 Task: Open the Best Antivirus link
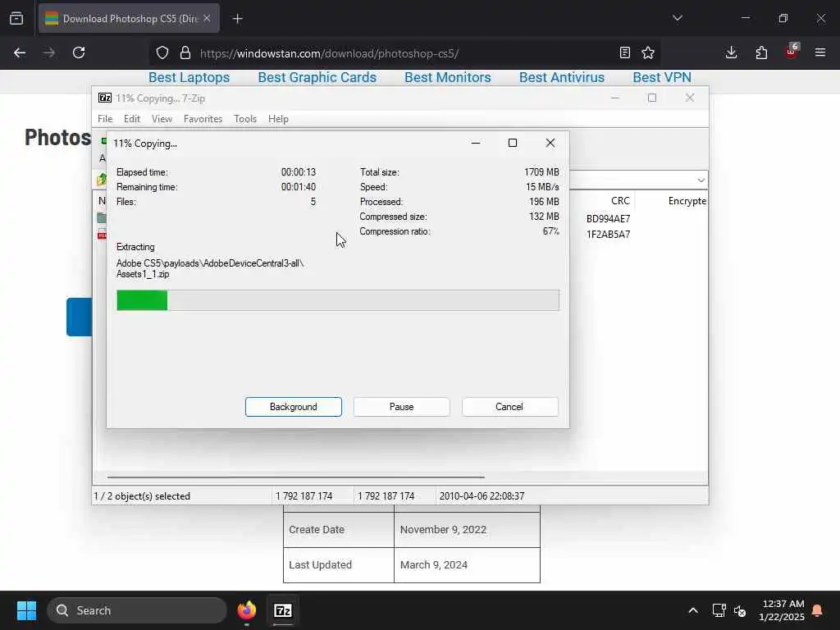561,78
